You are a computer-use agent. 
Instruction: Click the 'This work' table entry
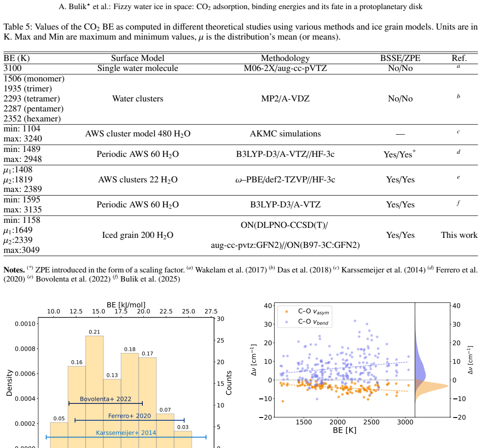tap(459, 235)
